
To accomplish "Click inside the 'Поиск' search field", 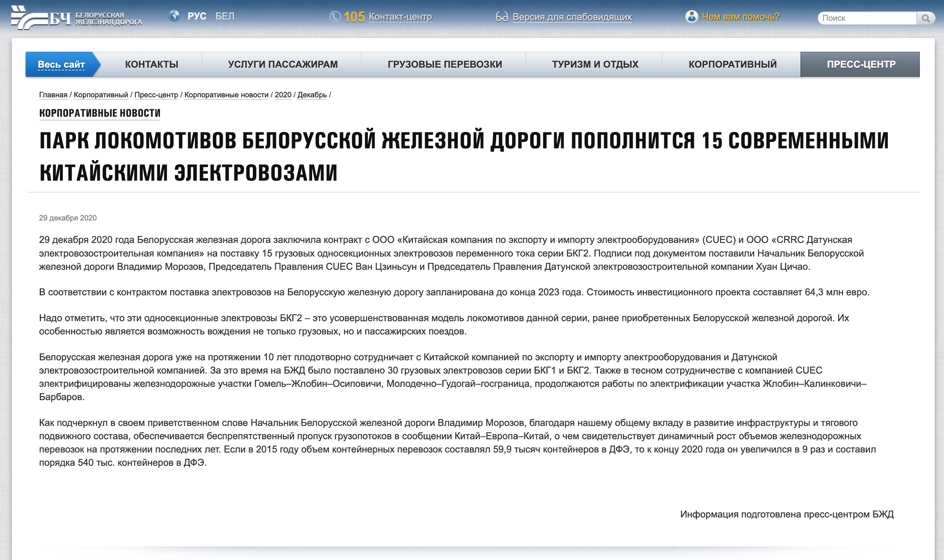I will (864, 18).
